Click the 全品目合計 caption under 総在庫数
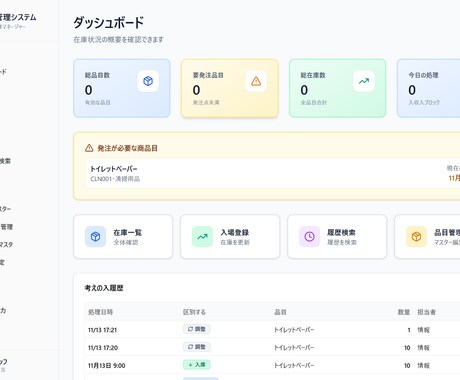This screenshot has width=460, height=380. [314, 102]
